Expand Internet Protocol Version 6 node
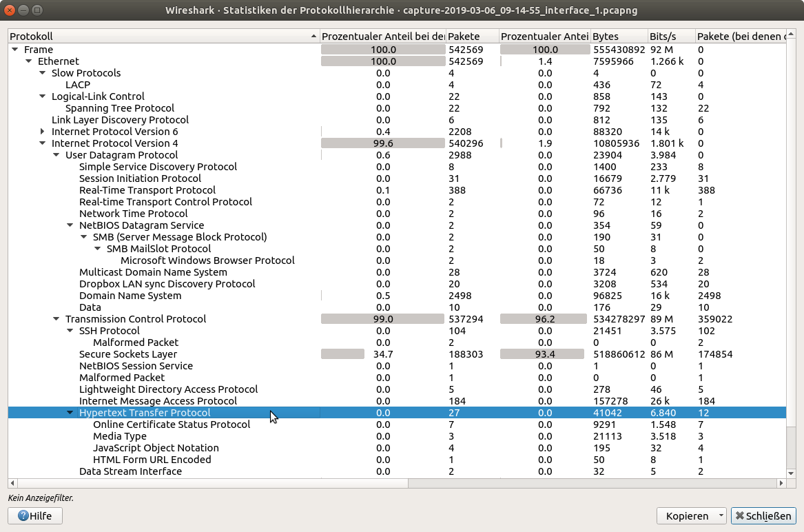The width and height of the screenshot is (804, 532). (42, 132)
